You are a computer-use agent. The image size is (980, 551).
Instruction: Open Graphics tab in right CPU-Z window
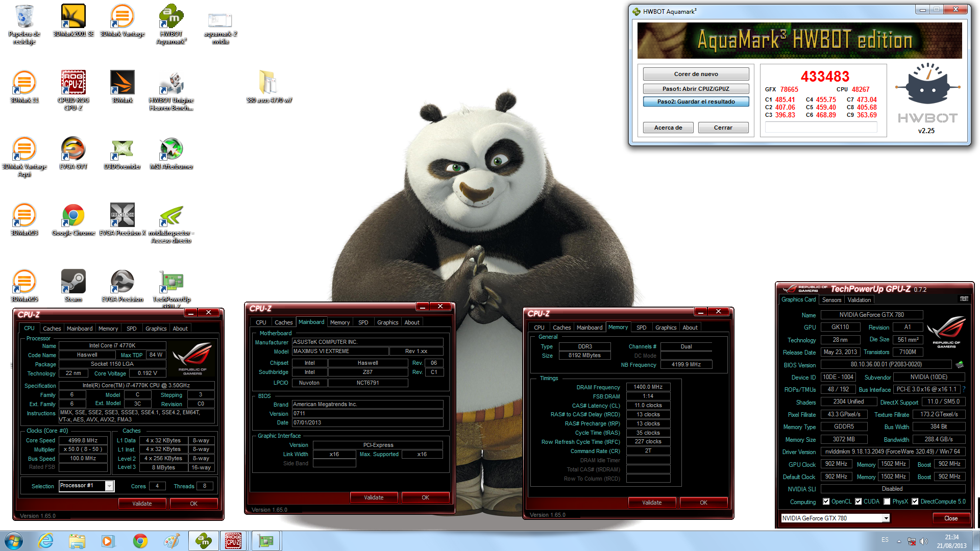666,328
